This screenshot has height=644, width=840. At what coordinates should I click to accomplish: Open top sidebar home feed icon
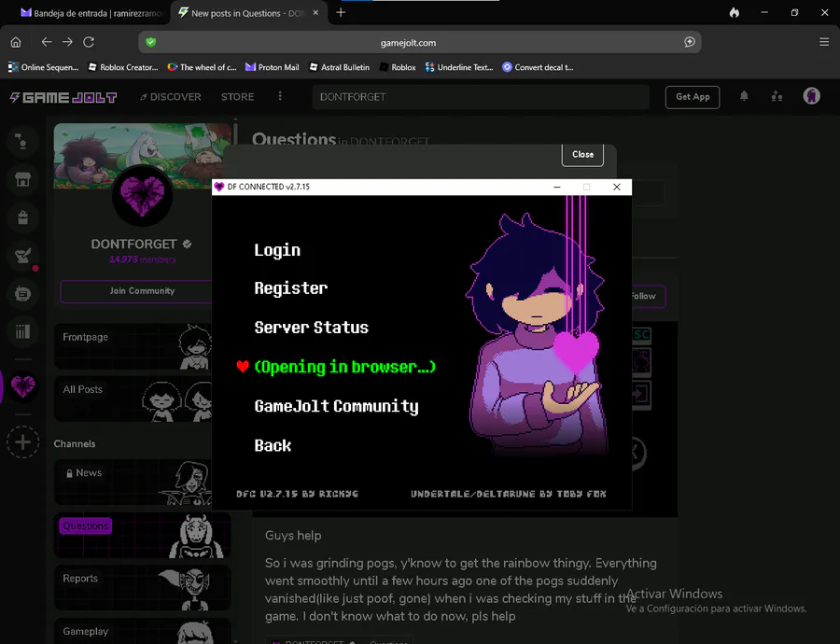point(22,142)
